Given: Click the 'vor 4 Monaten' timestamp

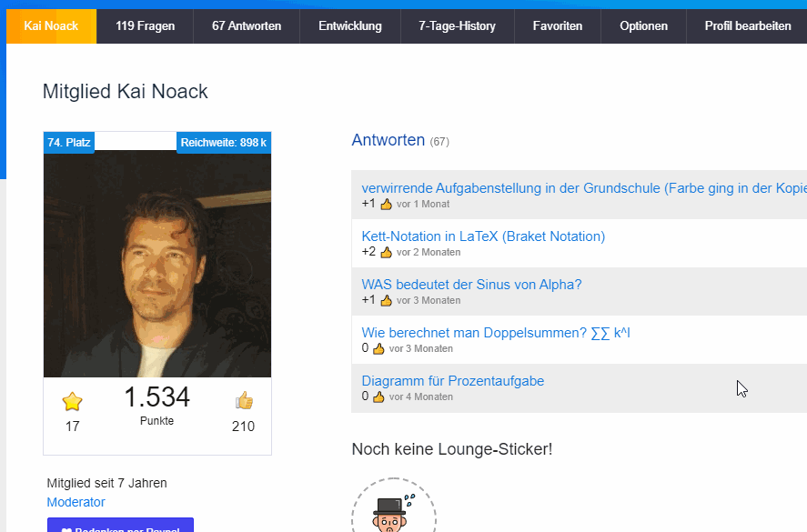Looking at the screenshot, I should click(421, 396).
